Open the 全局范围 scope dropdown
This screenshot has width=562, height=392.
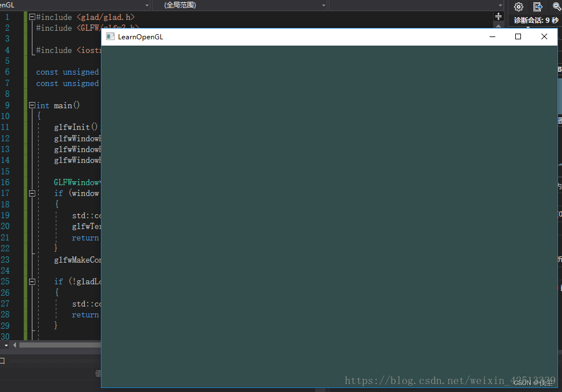(x=240, y=5)
